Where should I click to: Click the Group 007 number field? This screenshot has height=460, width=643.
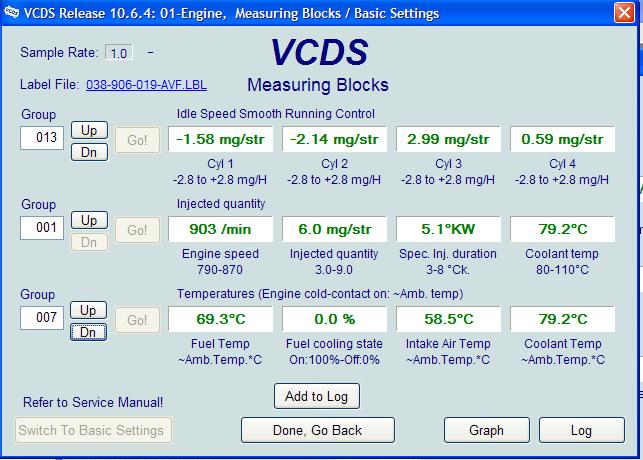coord(42,318)
